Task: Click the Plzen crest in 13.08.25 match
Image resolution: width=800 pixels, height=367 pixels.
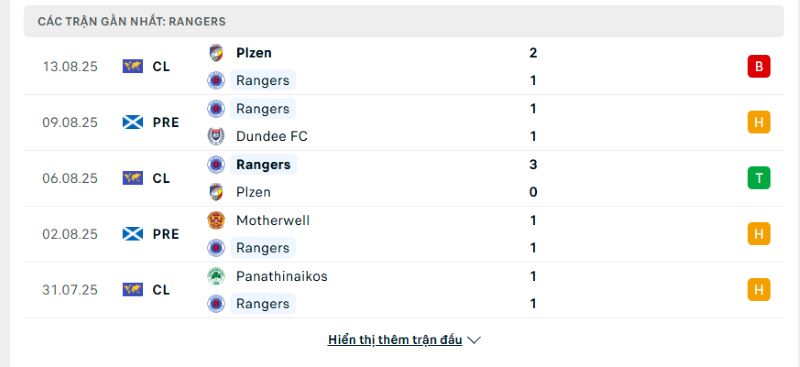Action: (216, 53)
